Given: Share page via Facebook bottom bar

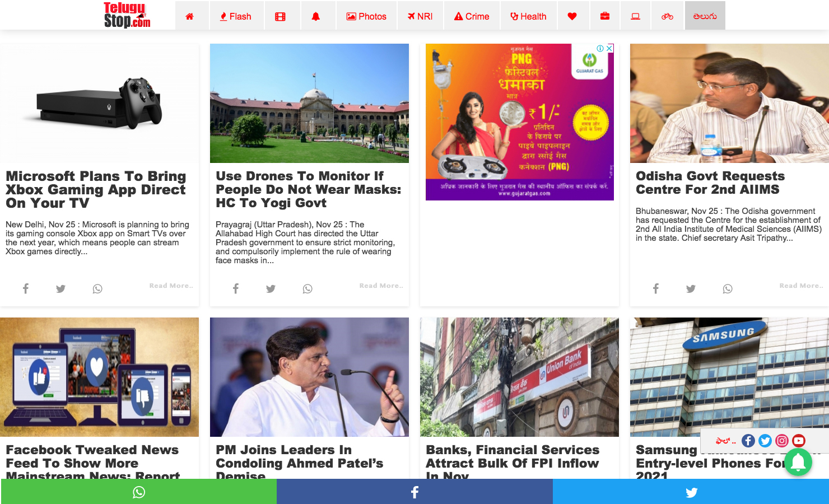Looking at the screenshot, I should click(414, 492).
